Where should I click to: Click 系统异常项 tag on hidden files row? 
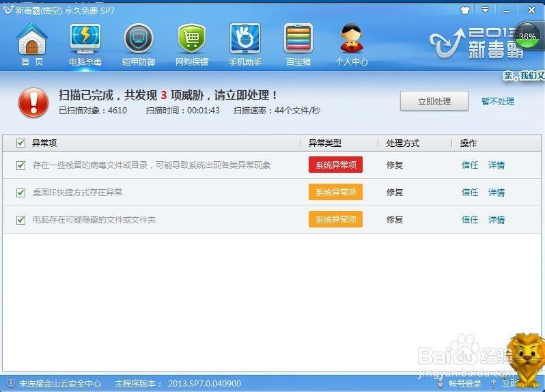335,220
